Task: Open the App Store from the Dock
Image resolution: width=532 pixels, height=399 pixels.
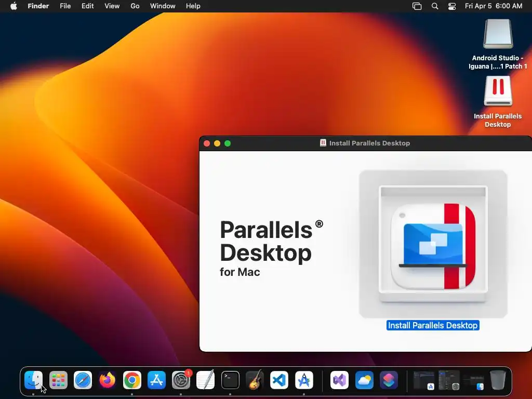Action: pos(156,380)
